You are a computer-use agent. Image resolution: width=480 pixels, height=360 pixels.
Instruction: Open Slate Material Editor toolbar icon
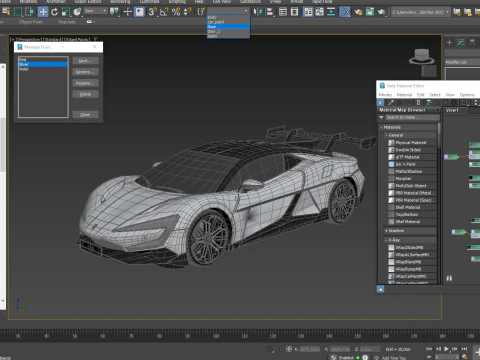345,12
